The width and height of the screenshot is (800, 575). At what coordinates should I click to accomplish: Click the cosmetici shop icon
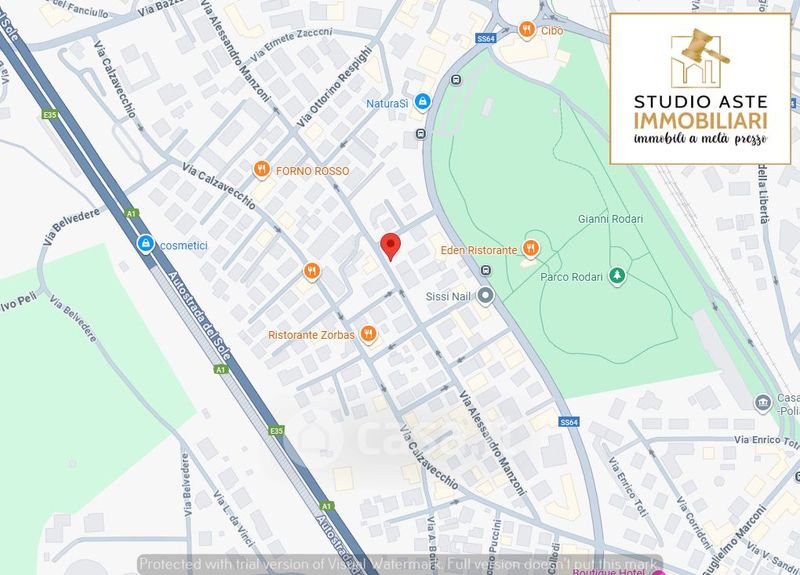point(146,244)
